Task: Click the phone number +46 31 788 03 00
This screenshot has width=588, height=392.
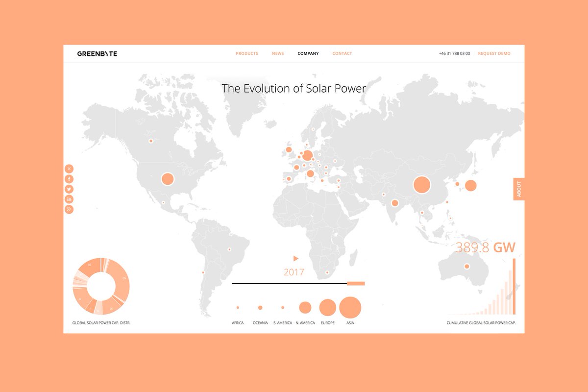Action: click(x=454, y=53)
